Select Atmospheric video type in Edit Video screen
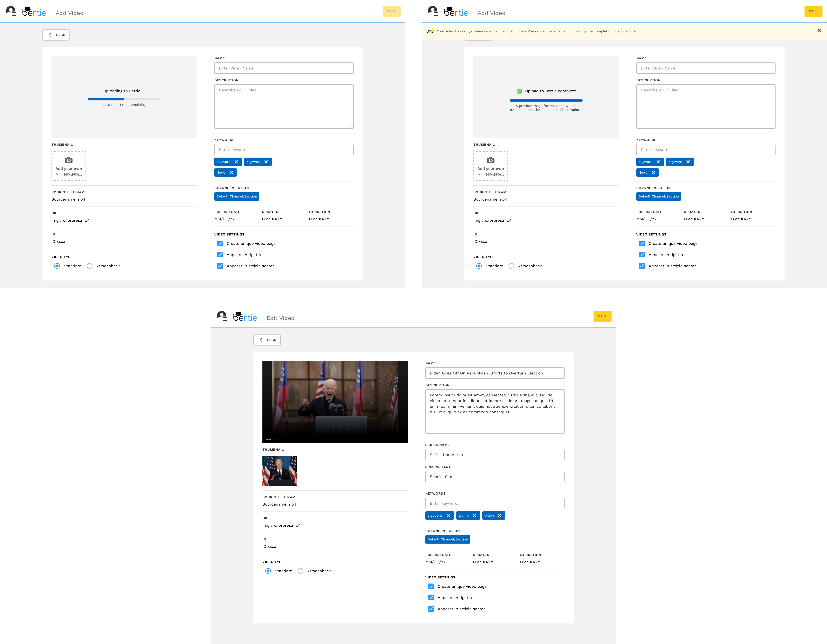Viewport: 827px width, 644px height. (300, 571)
